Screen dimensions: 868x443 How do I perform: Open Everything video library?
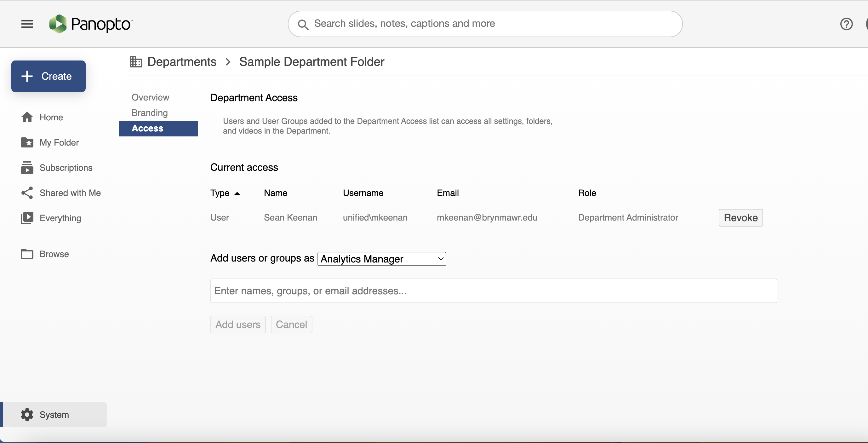(60, 218)
